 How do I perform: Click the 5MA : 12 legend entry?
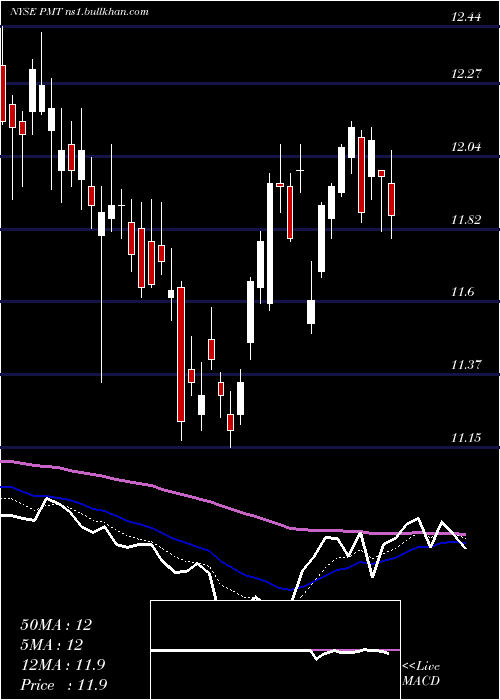tap(51, 645)
